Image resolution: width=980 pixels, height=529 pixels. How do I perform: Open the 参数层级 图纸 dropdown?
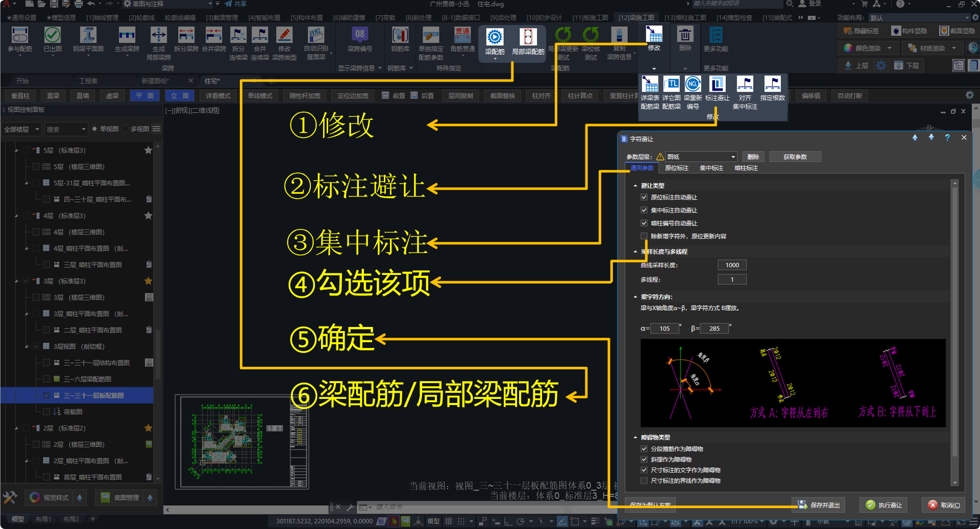(701, 157)
